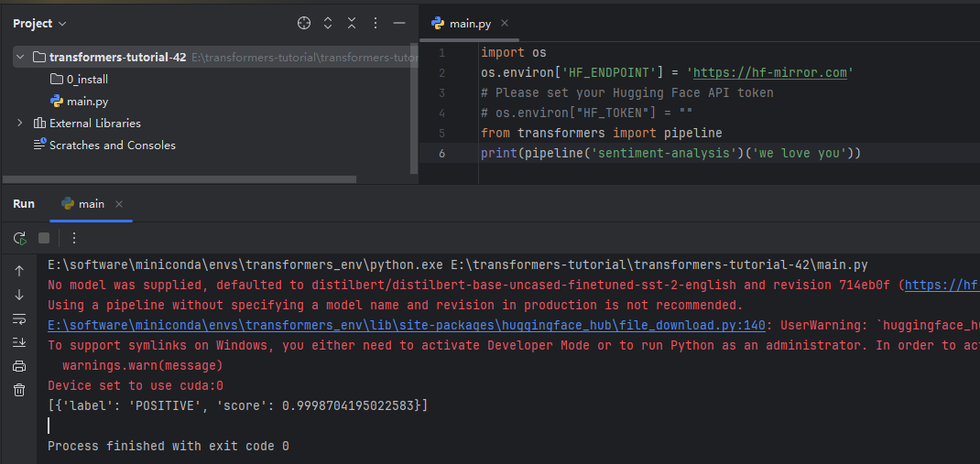
Task: Click the 'Device set to use cuda:0' line
Action: [x=136, y=385]
